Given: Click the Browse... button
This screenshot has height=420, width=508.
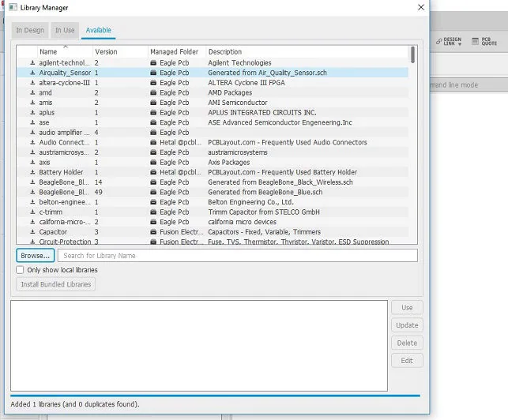Looking at the screenshot, I should pos(36,256).
